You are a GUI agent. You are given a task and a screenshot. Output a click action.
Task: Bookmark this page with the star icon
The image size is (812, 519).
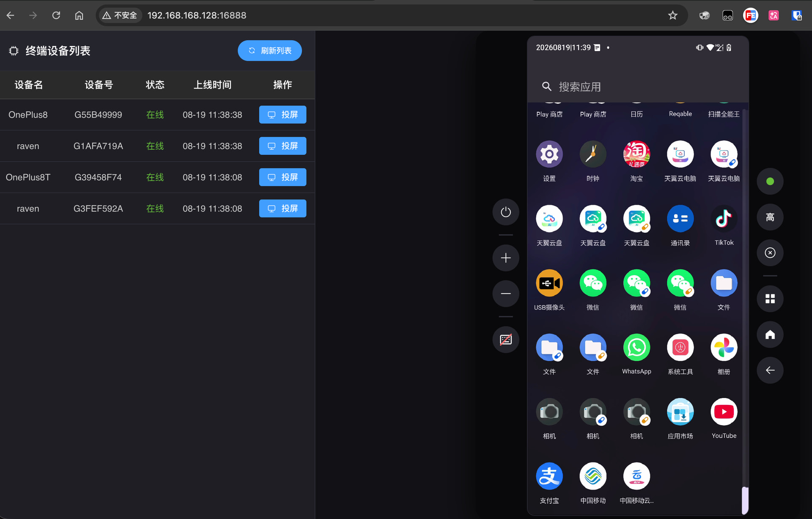[673, 16]
